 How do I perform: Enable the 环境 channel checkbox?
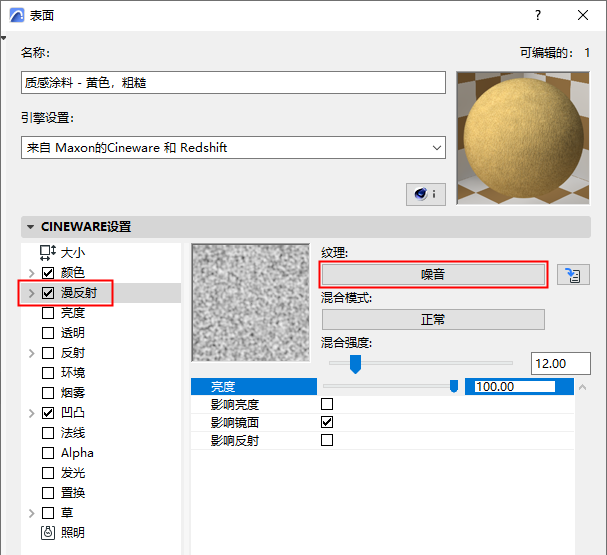tap(48, 373)
